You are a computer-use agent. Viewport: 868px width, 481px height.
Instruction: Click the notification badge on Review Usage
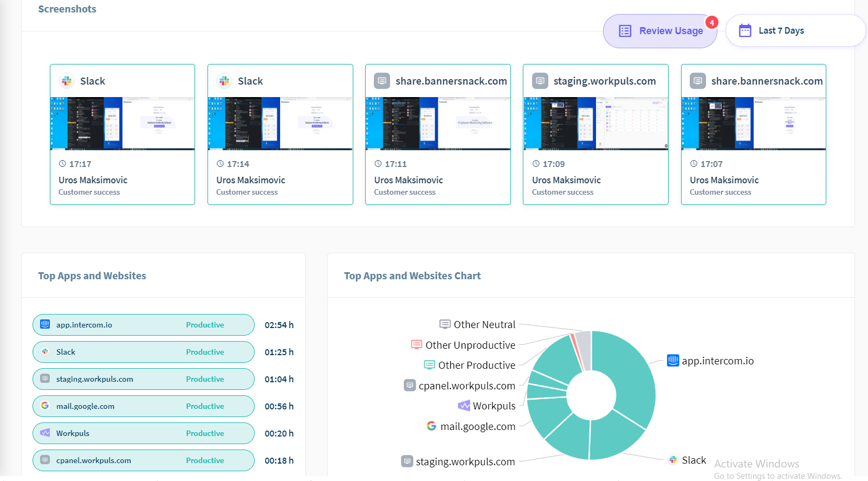tap(711, 23)
